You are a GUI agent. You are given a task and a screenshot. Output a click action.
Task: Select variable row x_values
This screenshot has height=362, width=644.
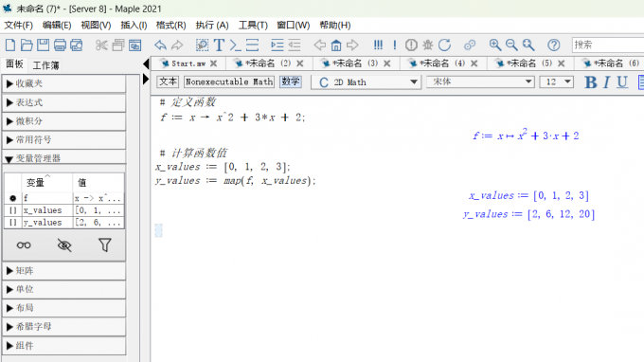tap(64, 210)
